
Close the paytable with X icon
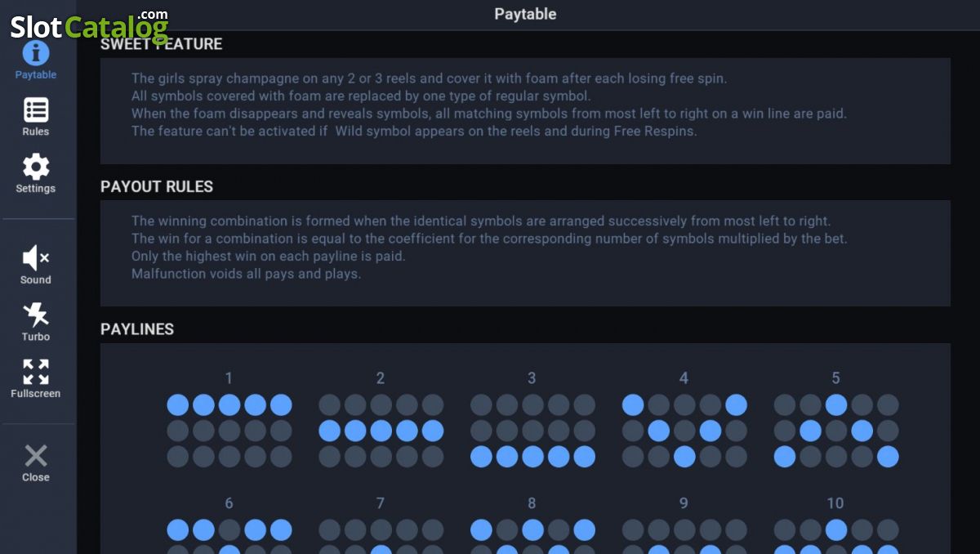click(x=36, y=455)
